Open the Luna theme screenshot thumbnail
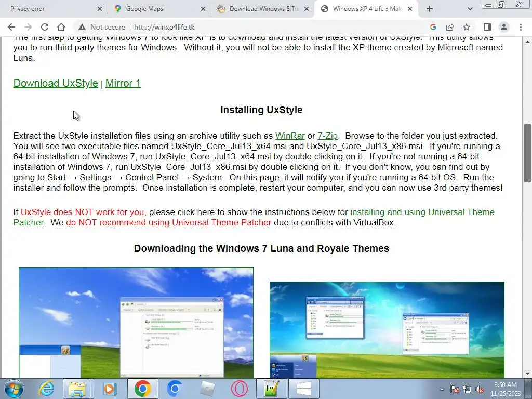The width and height of the screenshot is (532, 399). 136,322
